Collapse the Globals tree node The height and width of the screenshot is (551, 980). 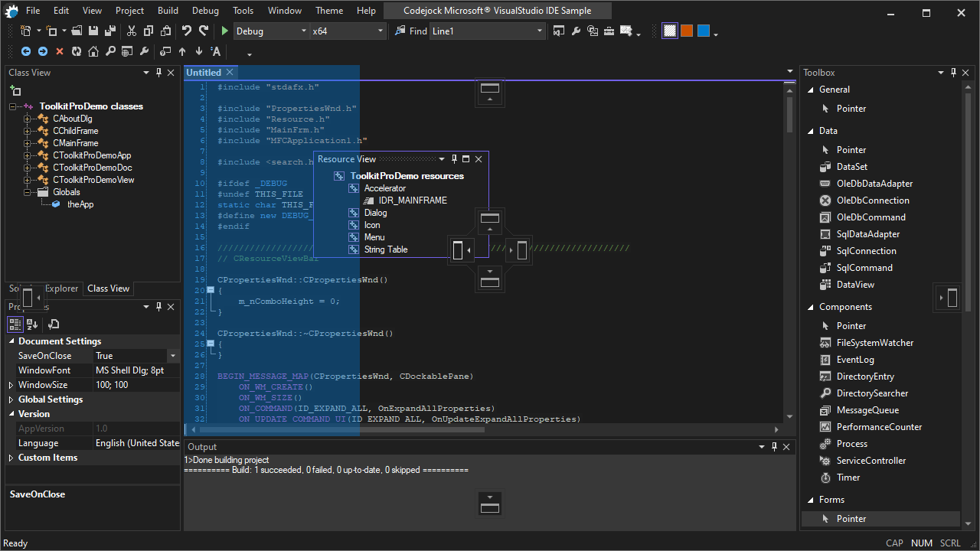[x=28, y=192]
